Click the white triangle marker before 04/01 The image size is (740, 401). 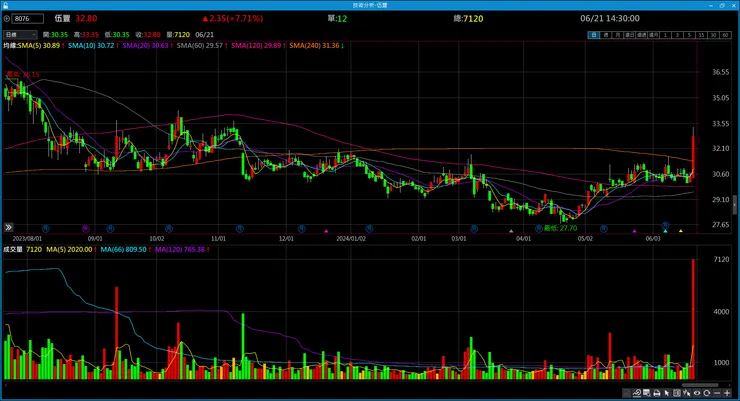[511, 231]
